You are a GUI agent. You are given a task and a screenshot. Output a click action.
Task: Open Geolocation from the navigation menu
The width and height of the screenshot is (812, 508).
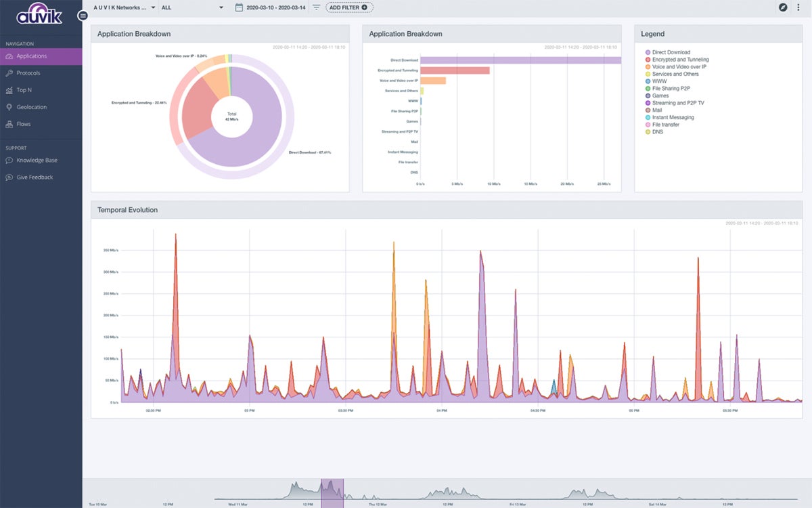32,106
